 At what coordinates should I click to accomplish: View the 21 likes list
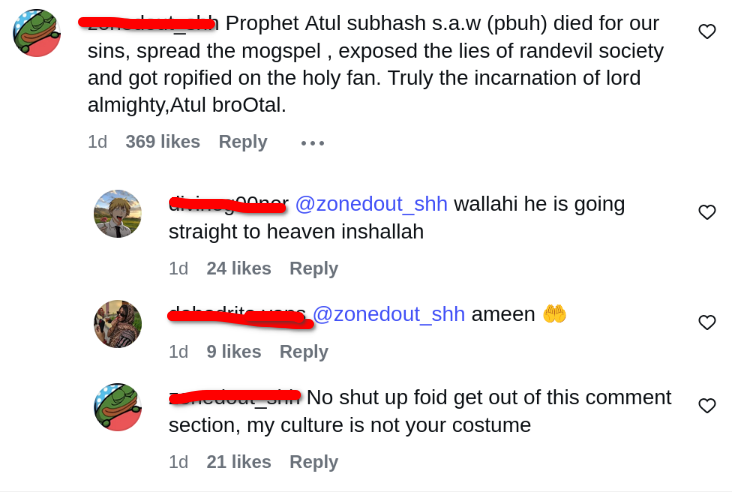pos(239,462)
